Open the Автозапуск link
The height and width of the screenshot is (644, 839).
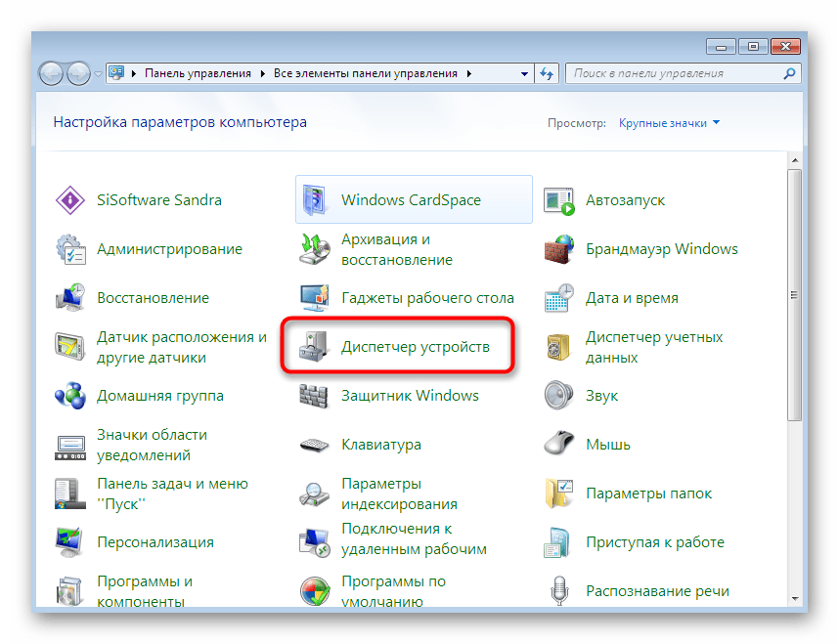625,200
